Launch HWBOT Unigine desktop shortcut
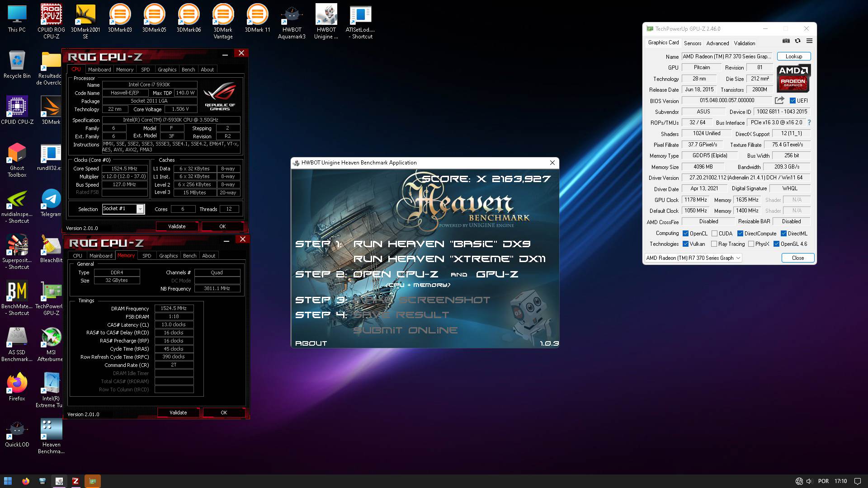The width and height of the screenshot is (868, 488). pyautogui.click(x=326, y=20)
